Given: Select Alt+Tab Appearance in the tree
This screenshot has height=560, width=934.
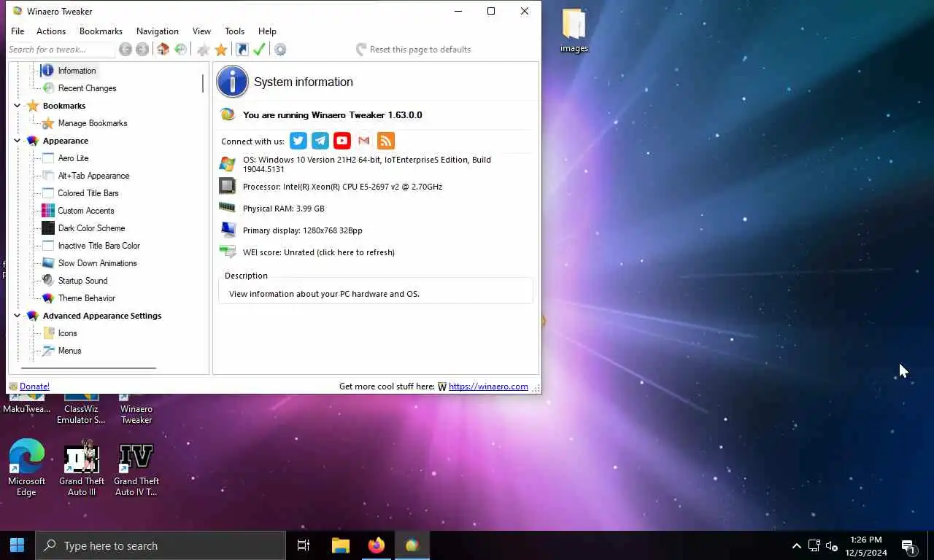Looking at the screenshot, I should tap(93, 176).
